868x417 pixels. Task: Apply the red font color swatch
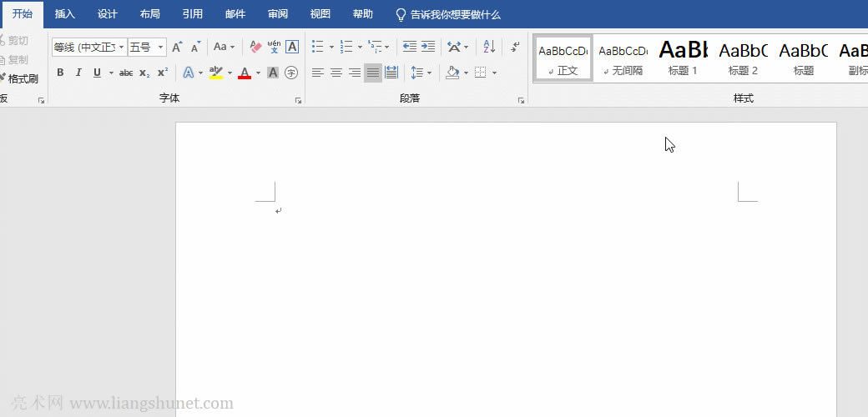pos(245,73)
